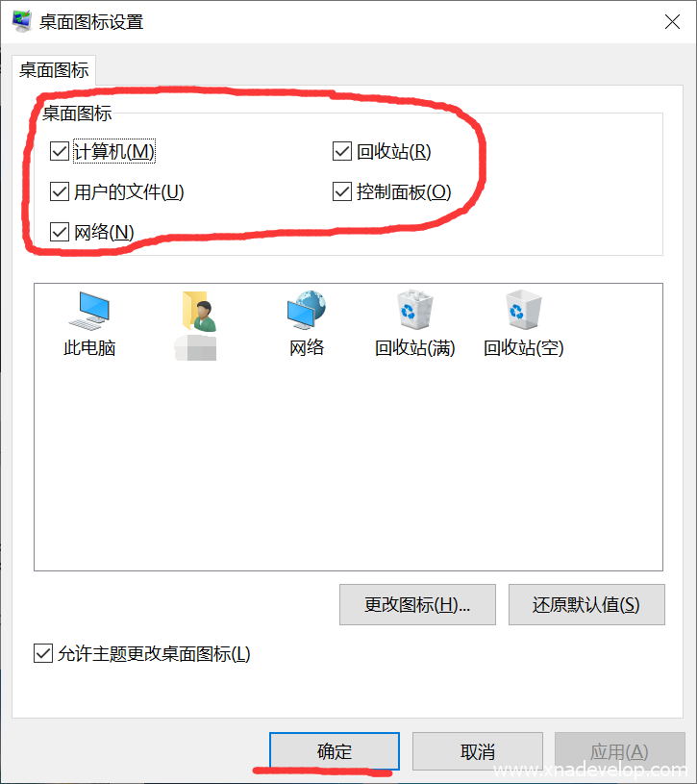Image resolution: width=697 pixels, height=784 pixels.
Task: Click the 取消 button
Action: (x=478, y=751)
